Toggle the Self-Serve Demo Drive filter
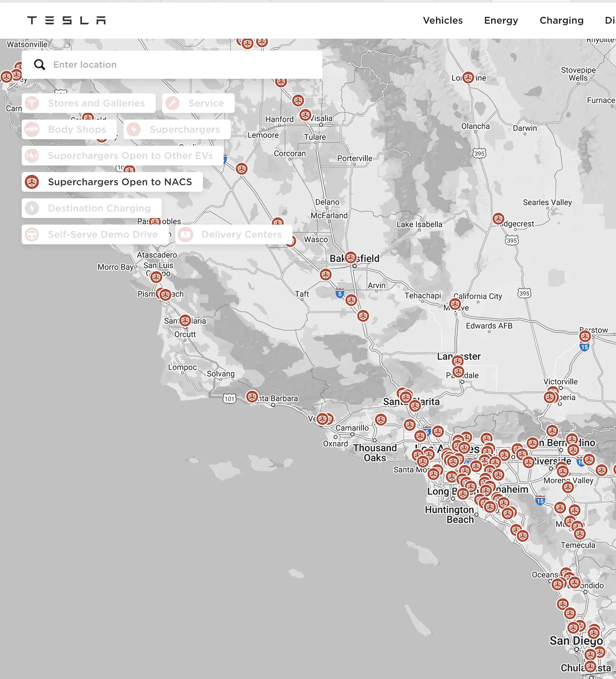 tap(96, 234)
